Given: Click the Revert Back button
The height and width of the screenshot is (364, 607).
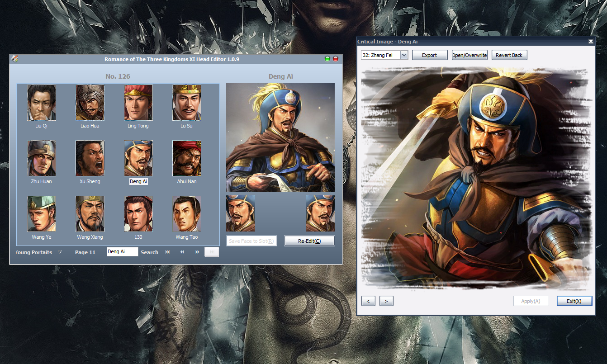Looking at the screenshot, I should coord(509,55).
